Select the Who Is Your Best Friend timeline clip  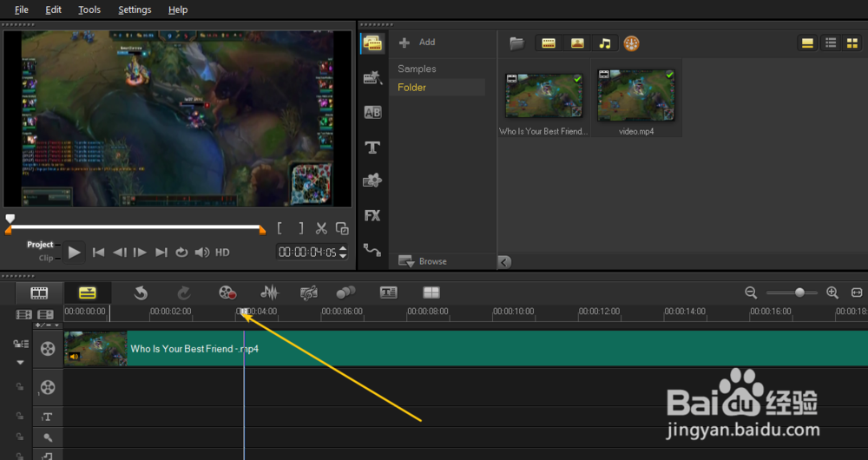(465, 349)
